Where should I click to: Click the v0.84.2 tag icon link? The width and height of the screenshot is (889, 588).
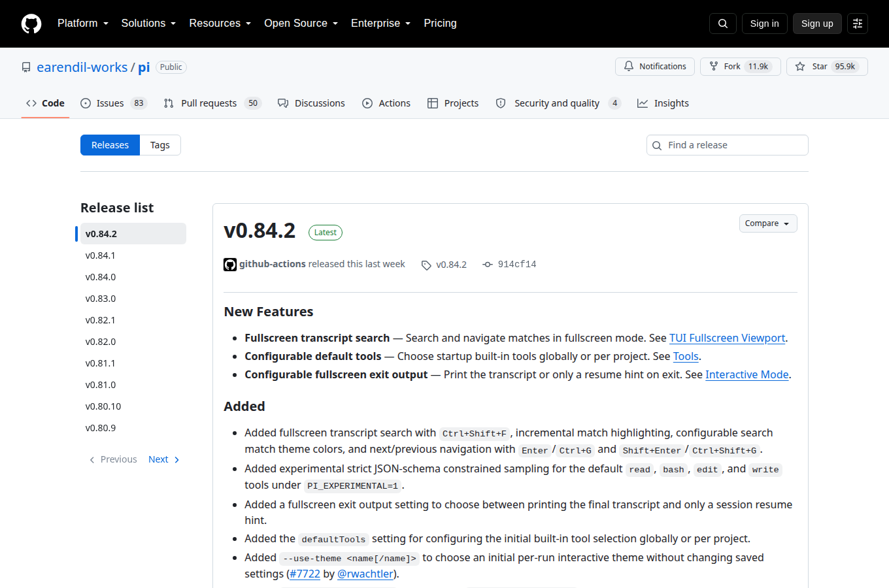(444, 265)
